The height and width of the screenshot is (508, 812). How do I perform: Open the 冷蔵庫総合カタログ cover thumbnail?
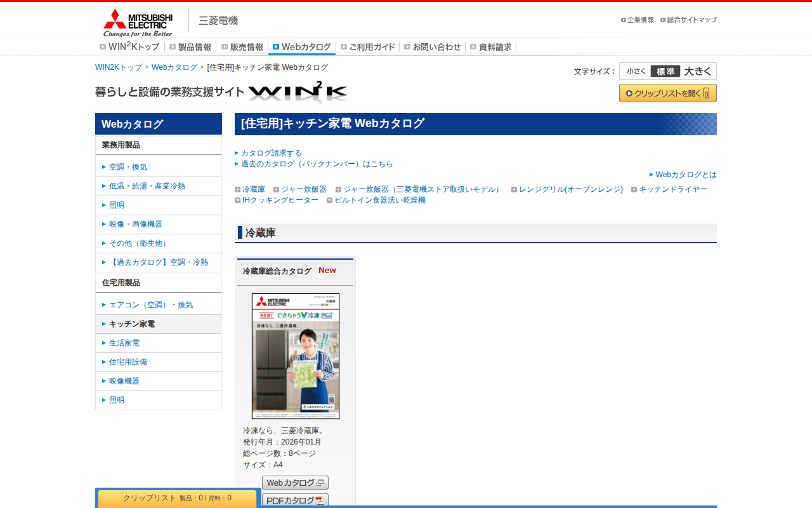click(296, 356)
